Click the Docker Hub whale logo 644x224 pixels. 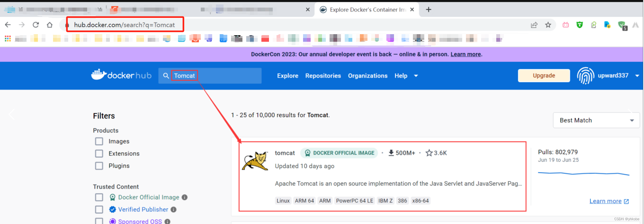[x=122, y=75]
